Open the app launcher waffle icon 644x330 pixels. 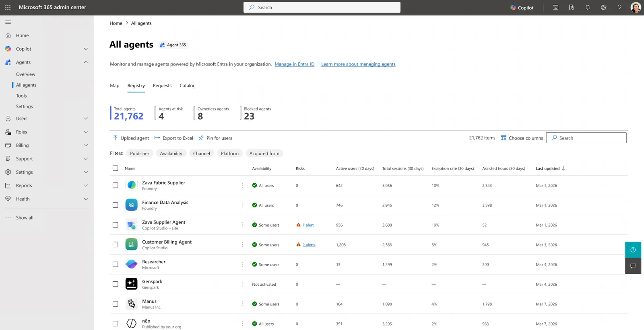8,7
